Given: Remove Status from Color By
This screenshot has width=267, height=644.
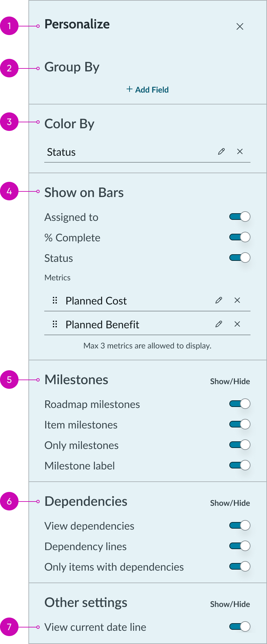Looking at the screenshot, I should pos(240,152).
